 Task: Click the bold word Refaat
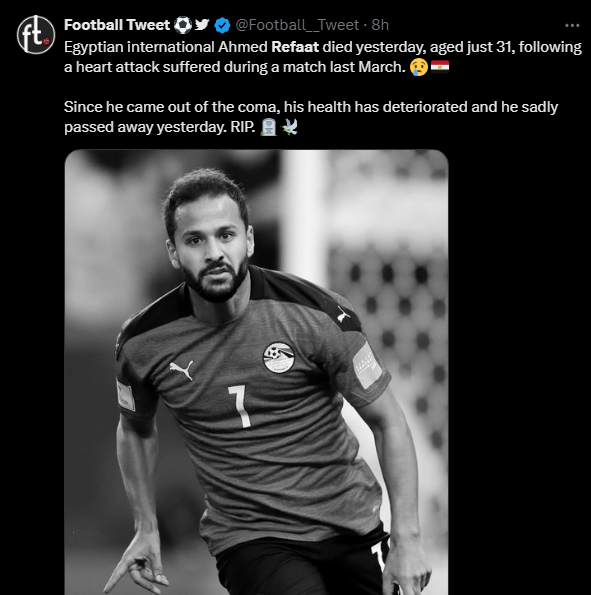pyautogui.click(x=295, y=47)
